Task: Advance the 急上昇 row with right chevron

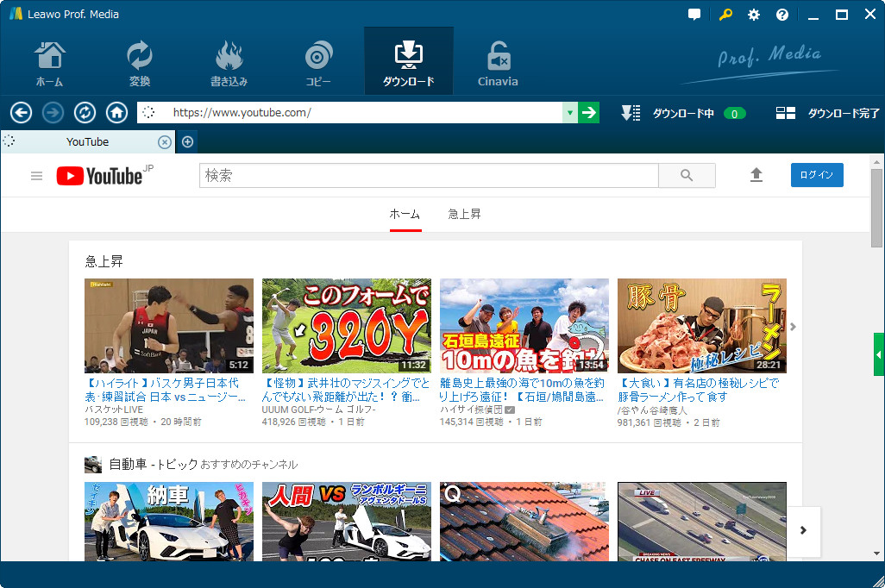Action: [x=793, y=327]
